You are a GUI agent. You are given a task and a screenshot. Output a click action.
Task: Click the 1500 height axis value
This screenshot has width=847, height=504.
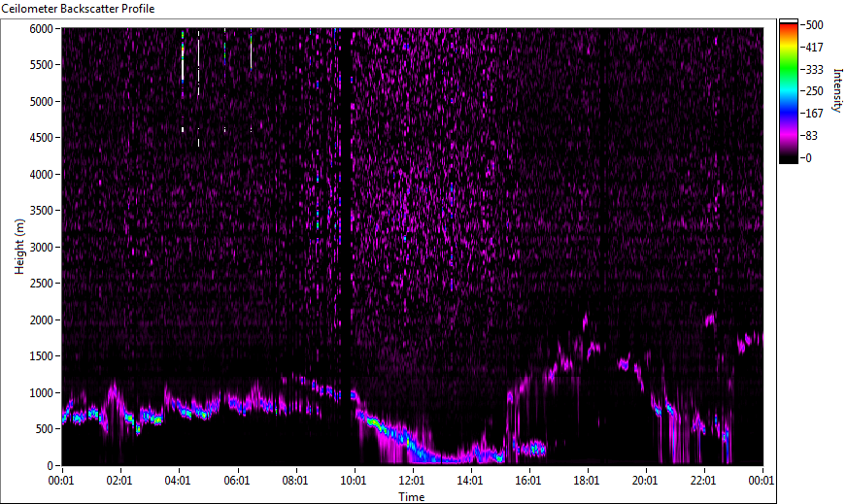coord(42,356)
